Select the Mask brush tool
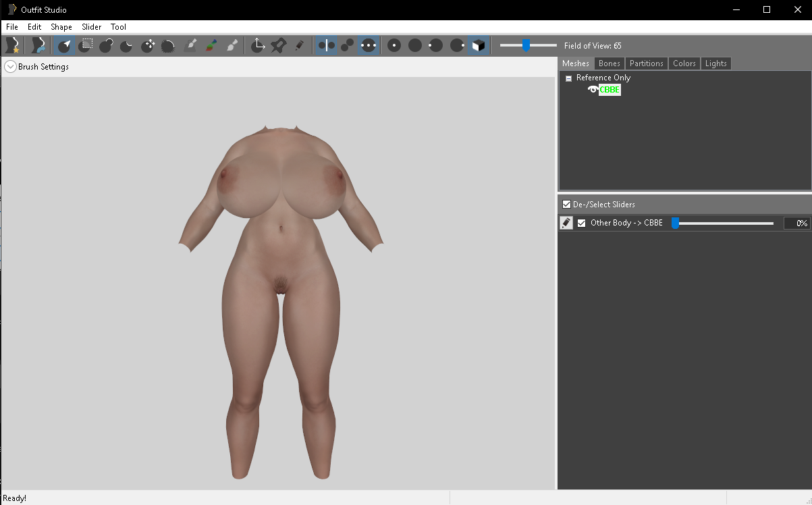 pos(85,45)
